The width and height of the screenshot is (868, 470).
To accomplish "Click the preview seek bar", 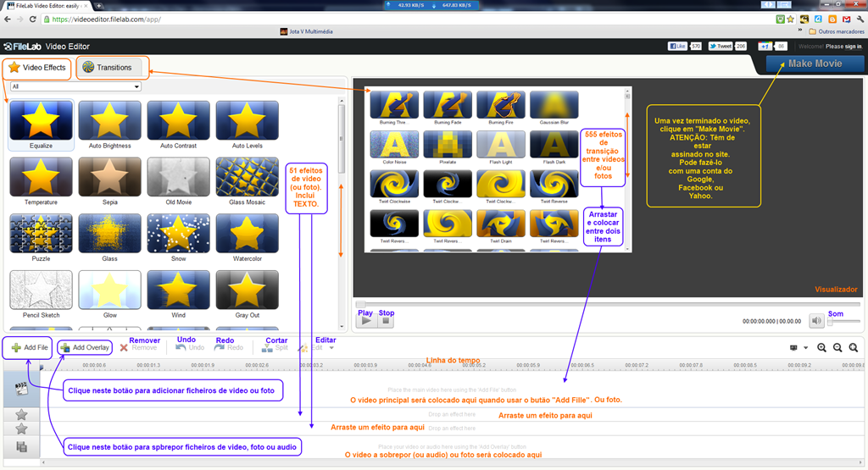I will point(608,304).
